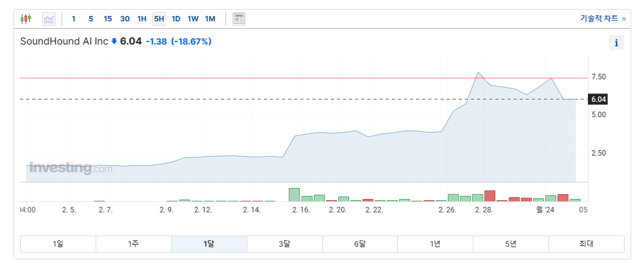
Task: Click the 2. 12. date axis label
Action: [203, 210]
